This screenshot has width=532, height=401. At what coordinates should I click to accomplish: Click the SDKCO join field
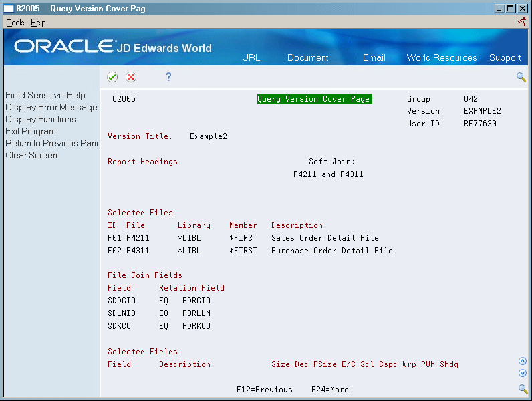(x=119, y=326)
